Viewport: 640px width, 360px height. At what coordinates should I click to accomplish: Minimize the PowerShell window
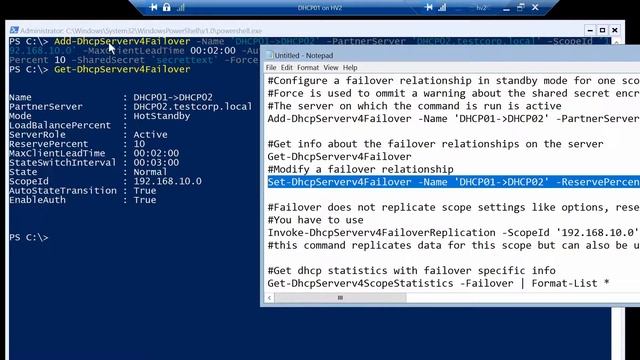coord(590,30)
